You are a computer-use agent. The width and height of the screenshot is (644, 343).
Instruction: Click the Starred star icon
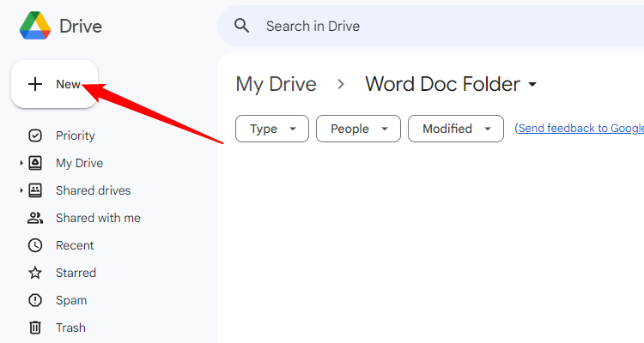click(x=35, y=273)
